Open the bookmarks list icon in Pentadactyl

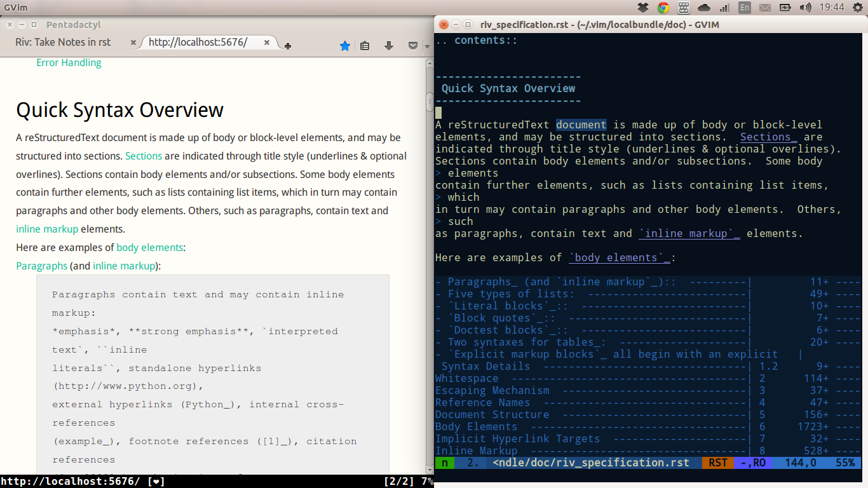(365, 46)
